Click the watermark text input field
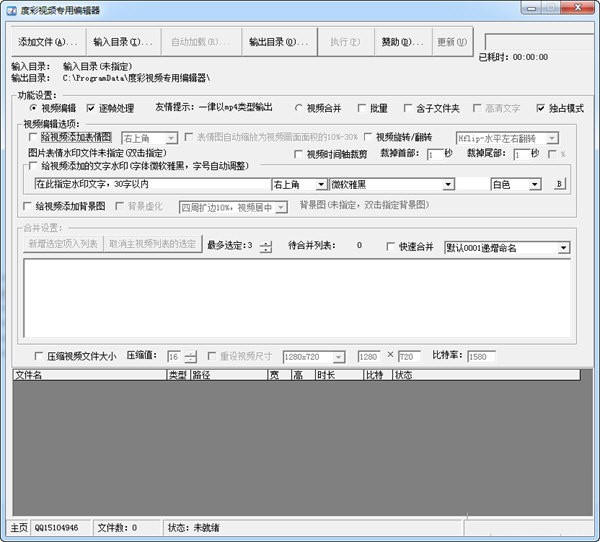The width and height of the screenshot is (600, 542). 150,185
